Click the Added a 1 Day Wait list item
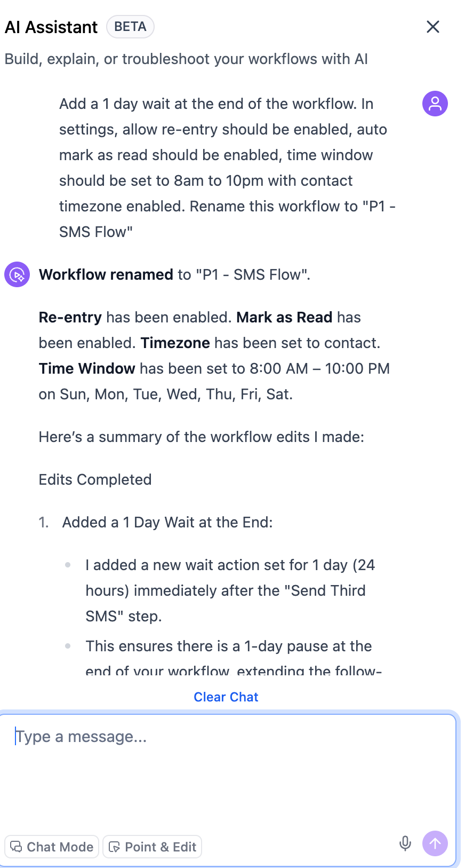The image size is (465, 868). 167,522
